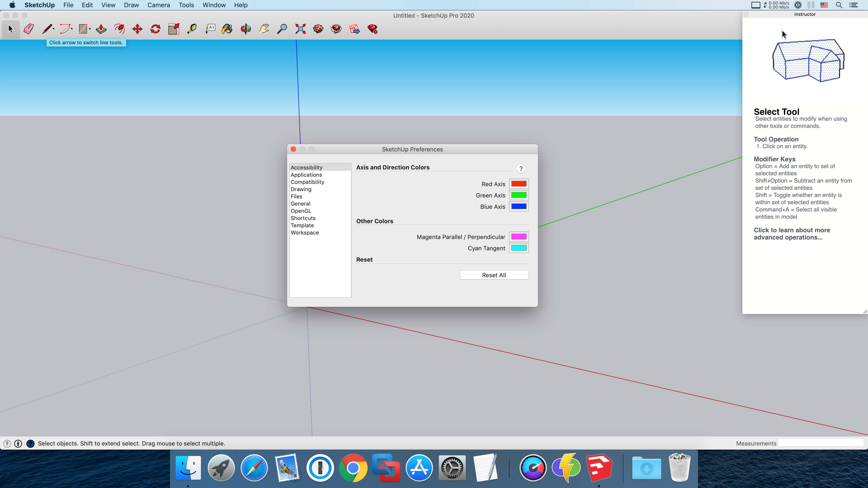This screenshot has width=868, height=488.
Task: Open Spotlight search in the menu bar
Action: pos(839,5)
